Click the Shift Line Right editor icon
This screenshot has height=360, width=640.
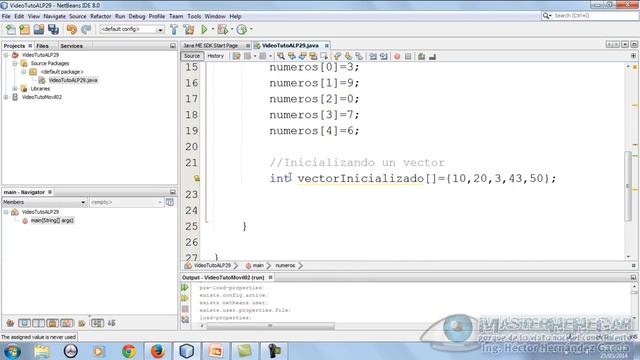click(383, 56)
